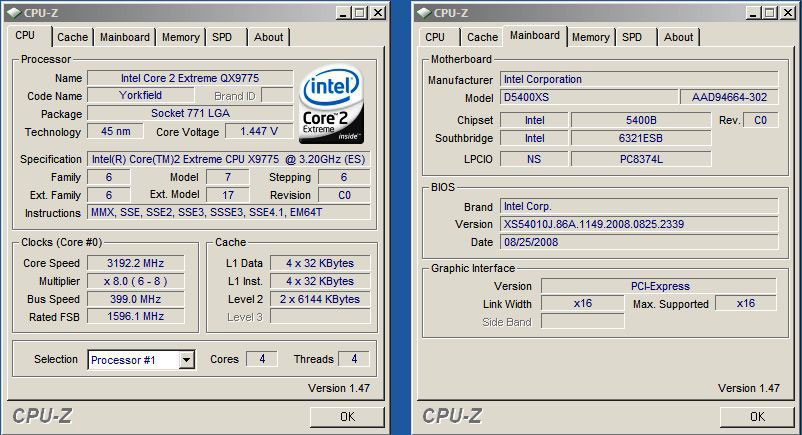Select the CPU tab in left window
This screenshot has width=802, height=435.
tap(25, 35)
